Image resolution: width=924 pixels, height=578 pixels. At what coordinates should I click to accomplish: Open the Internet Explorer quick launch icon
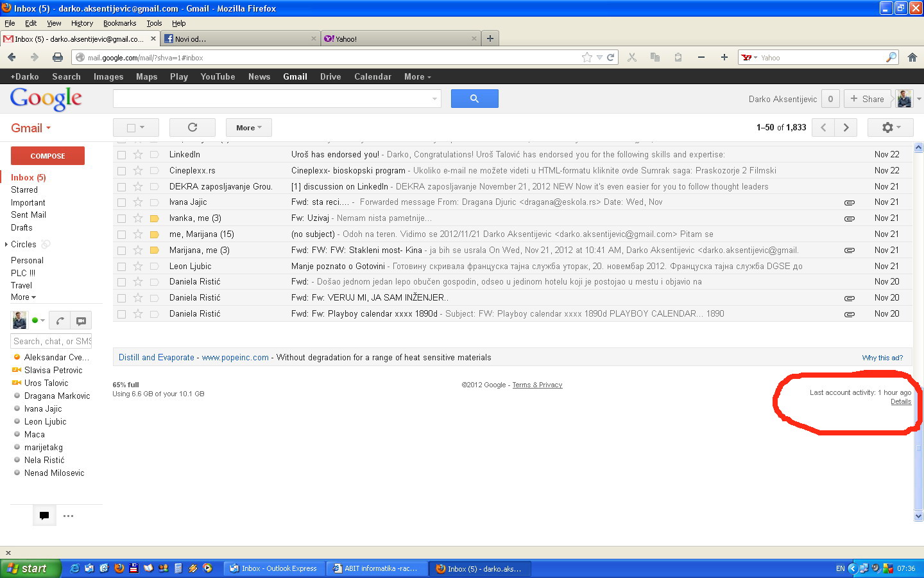pos(75,568)
